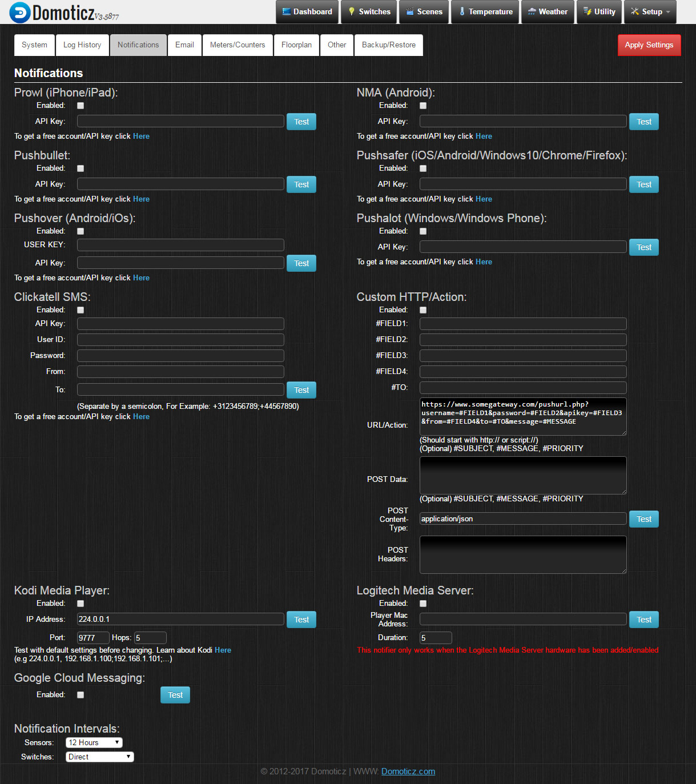This screenshot has height=784, width=696.
Task: Open the Sensors interval dropdown
Action: pyautogui.click(x=94, y=742)
